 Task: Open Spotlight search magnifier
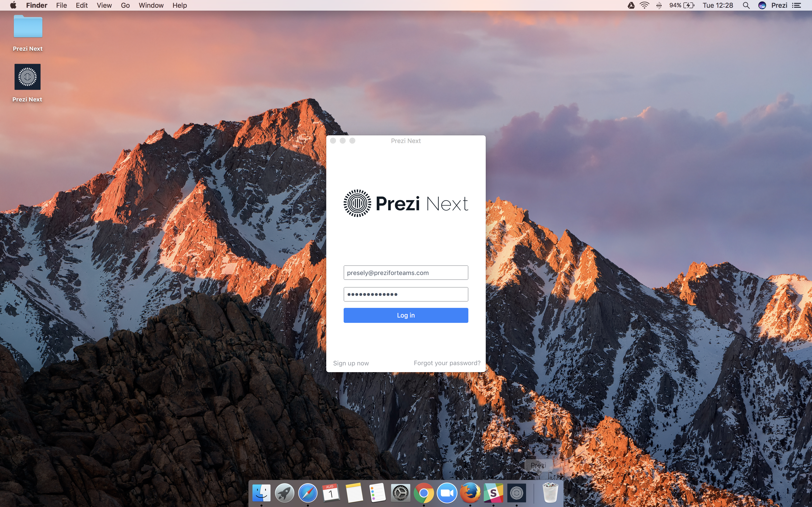click(x=746, y=5)
